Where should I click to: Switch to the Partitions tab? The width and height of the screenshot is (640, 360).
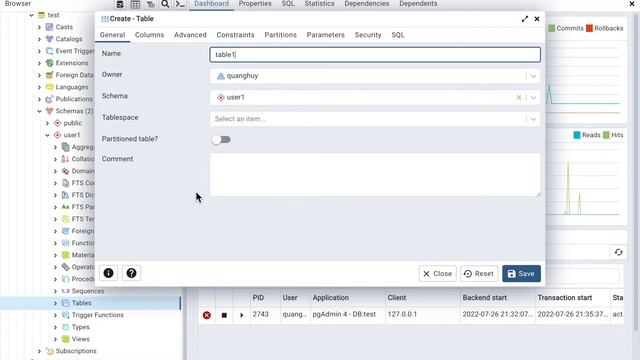280,35
